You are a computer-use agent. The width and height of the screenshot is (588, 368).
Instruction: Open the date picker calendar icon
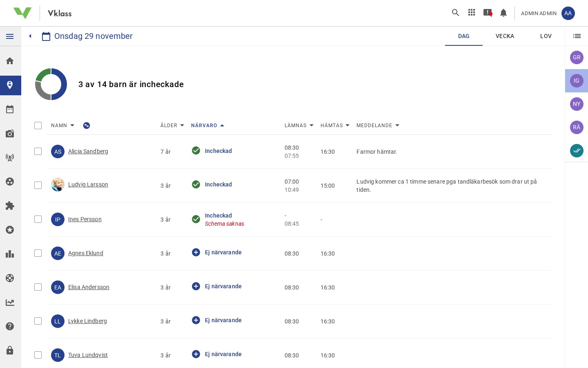pyautogui.click(x=46, y=36)
